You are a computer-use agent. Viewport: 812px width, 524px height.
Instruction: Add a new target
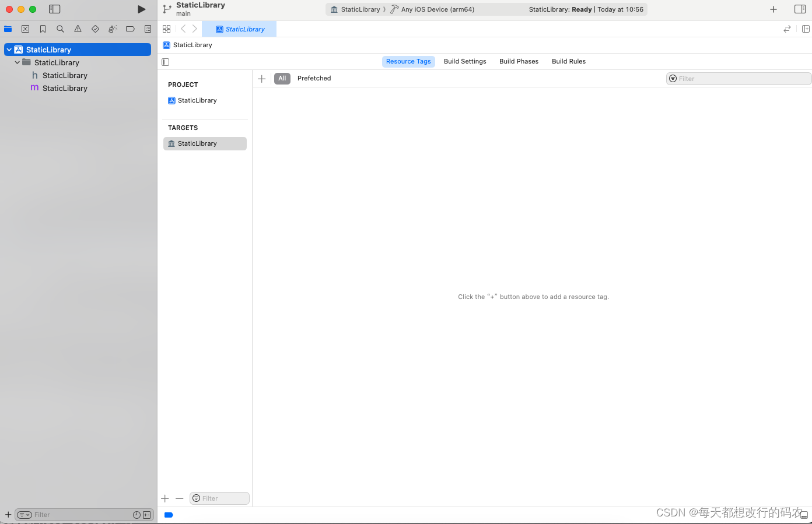click(x=165, y=498)
